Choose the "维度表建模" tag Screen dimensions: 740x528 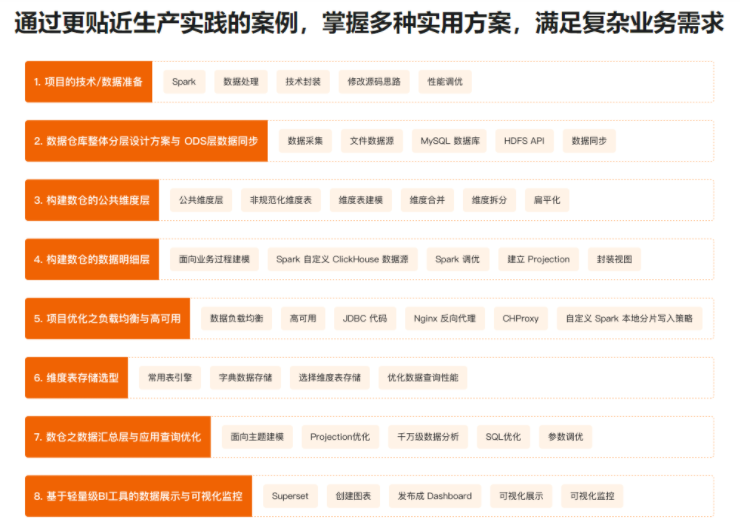pyautogui.click(x=361, y=200)
